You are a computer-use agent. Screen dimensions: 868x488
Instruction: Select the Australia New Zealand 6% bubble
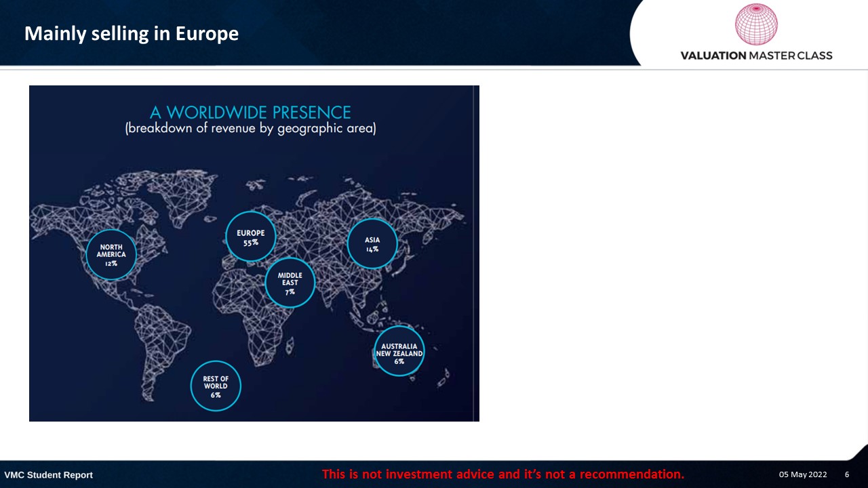coord(399,351)
